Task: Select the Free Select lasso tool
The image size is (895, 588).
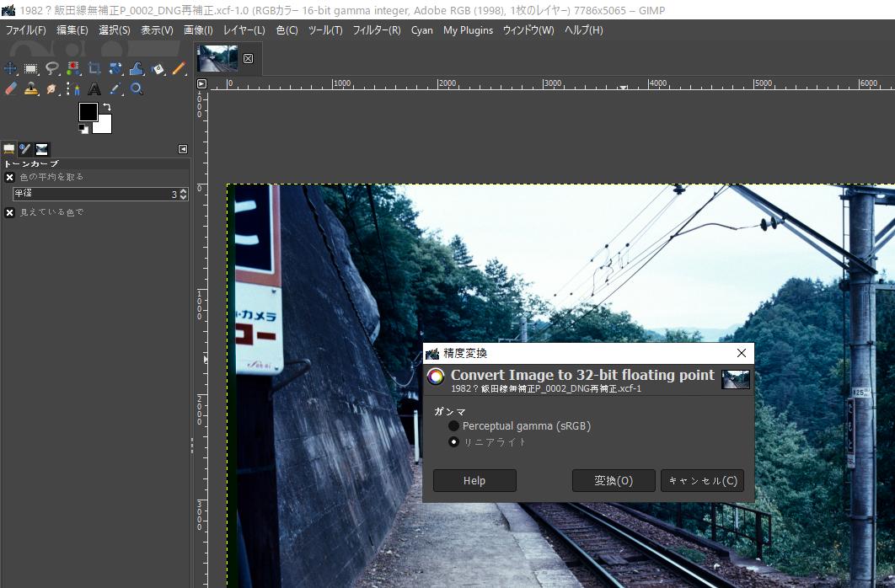Action: point(52,69)
